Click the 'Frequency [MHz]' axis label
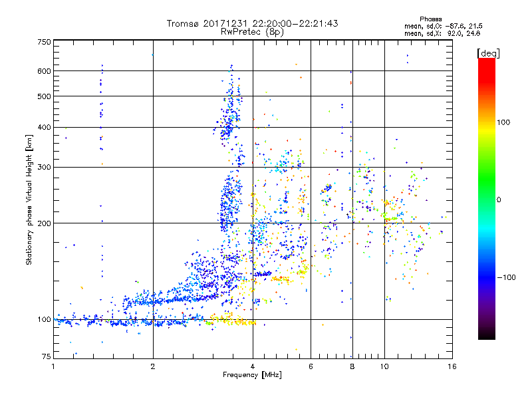 (x=252, y=375)
